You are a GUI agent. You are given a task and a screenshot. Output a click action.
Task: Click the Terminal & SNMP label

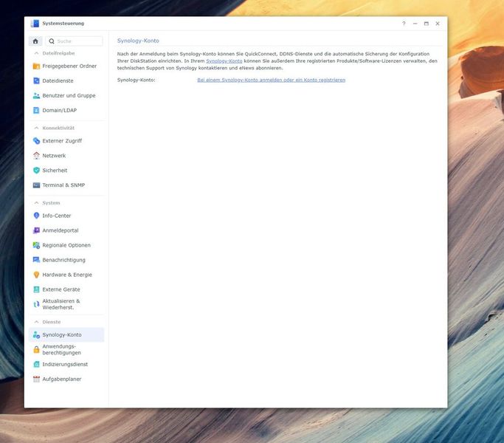(x=63, y=185)
